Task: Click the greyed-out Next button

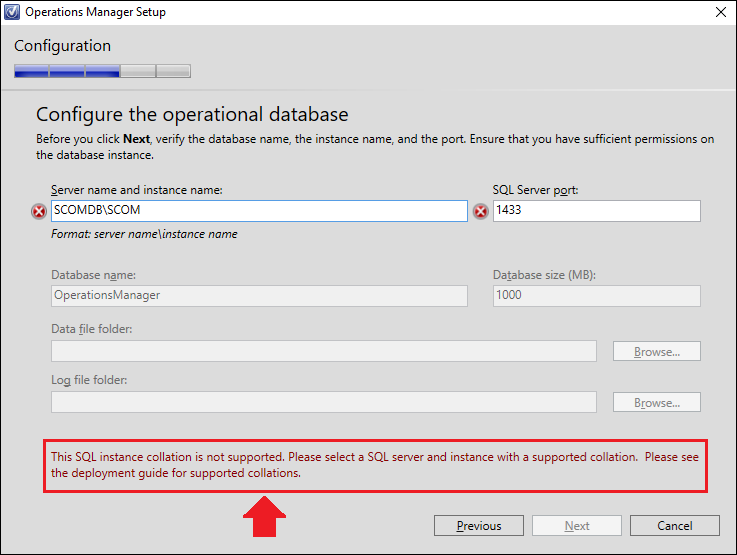Action: [577, 525]
